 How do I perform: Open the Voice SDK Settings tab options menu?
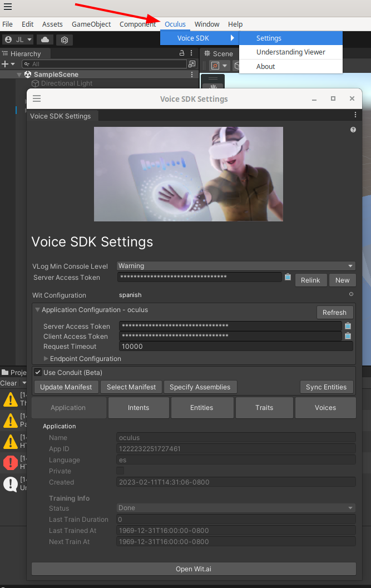(x=355, y=115)
